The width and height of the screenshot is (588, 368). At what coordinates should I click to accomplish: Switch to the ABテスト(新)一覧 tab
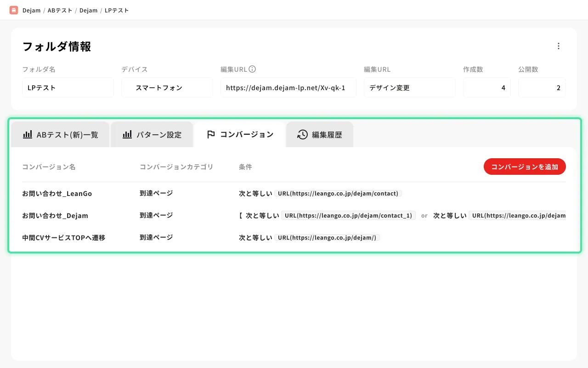[x=67, y=135]
